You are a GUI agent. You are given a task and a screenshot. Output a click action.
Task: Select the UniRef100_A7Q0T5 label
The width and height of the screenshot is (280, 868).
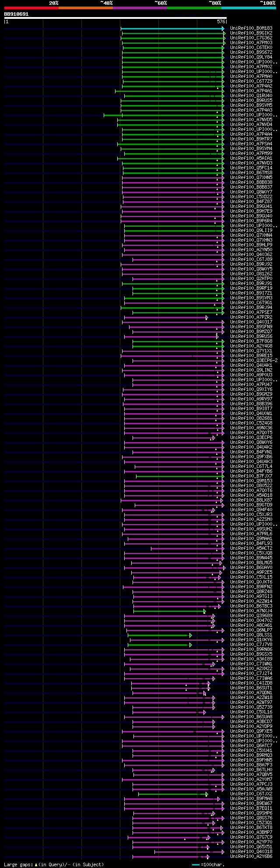pos(251,433)
